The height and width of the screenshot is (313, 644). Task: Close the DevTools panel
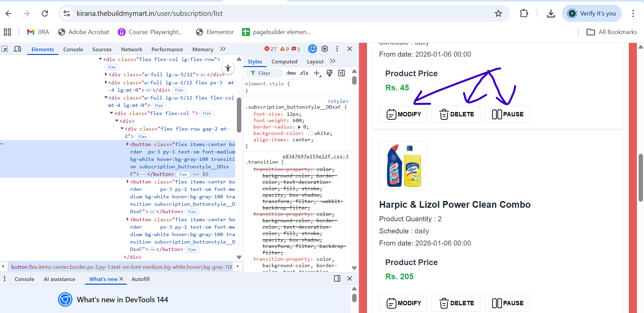(x=350, y=49)
